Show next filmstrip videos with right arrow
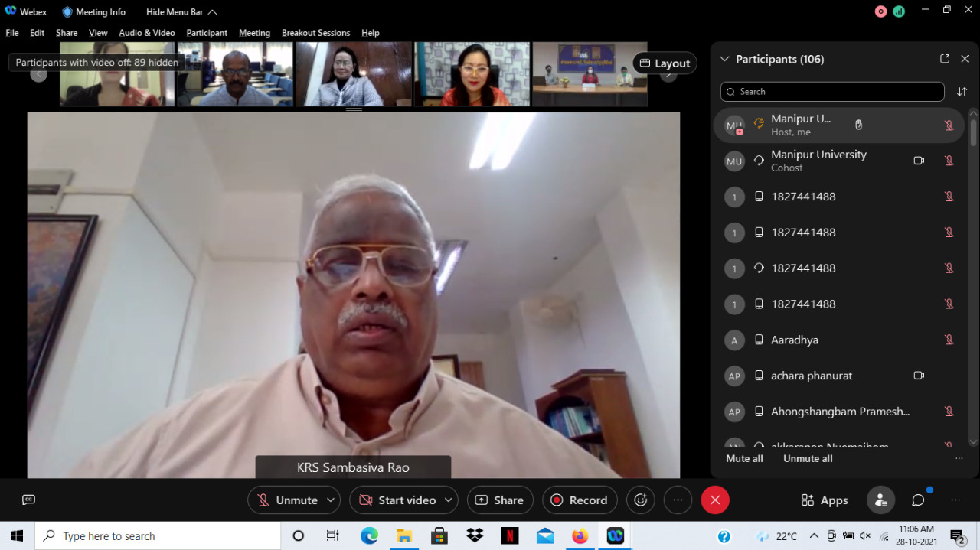 pyautogui.click(x=668, y=74)
